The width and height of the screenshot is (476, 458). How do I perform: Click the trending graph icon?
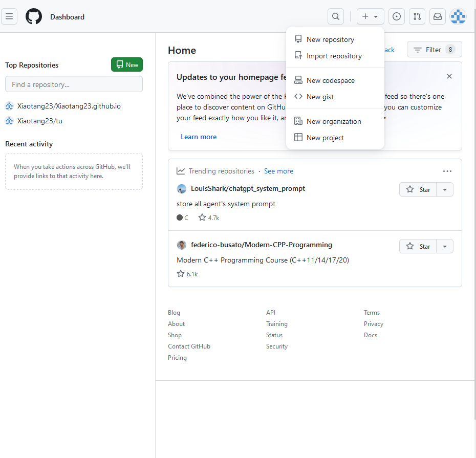coord(181,171)
